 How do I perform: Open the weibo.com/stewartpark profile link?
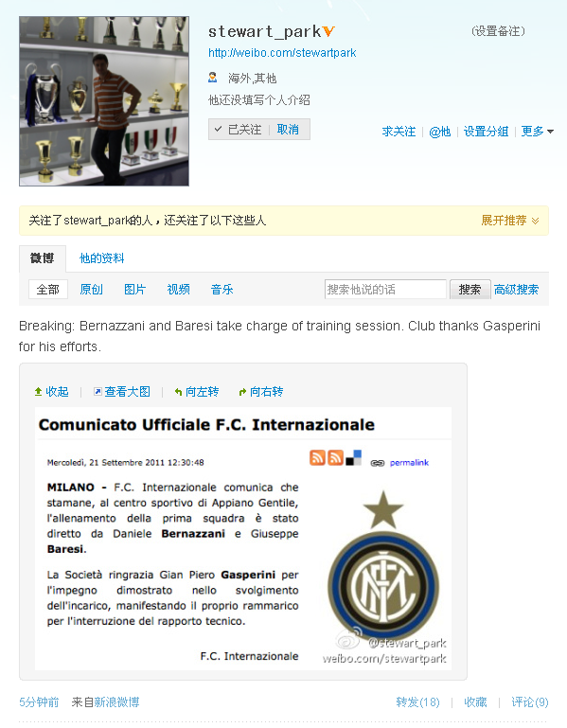point(282,53)
